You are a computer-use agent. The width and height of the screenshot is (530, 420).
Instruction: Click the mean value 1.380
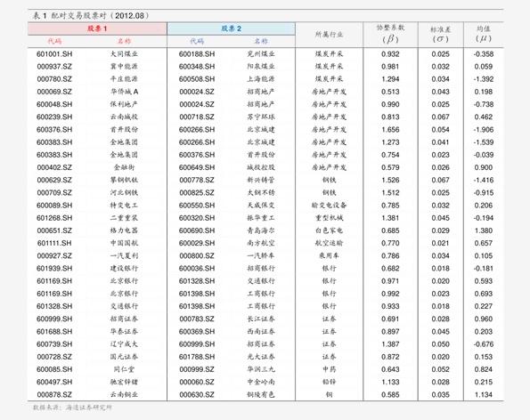484,230
